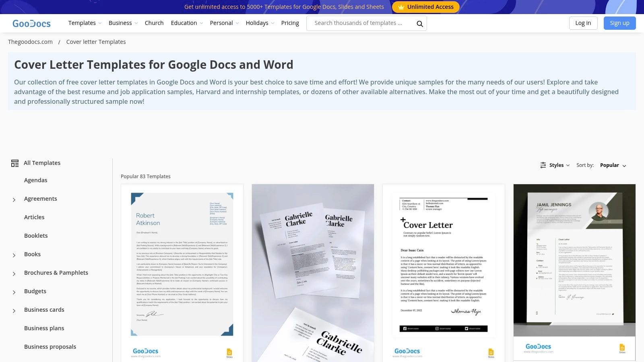Click the search magnifier icon
The width and height of the screenshot is (644, 362).
(x=419, y=24)
